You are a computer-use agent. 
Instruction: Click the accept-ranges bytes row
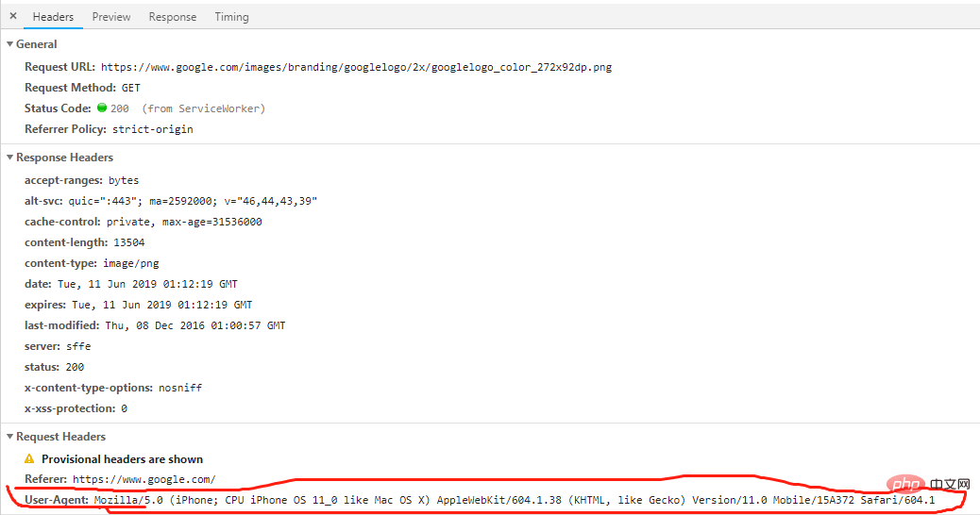82,180
